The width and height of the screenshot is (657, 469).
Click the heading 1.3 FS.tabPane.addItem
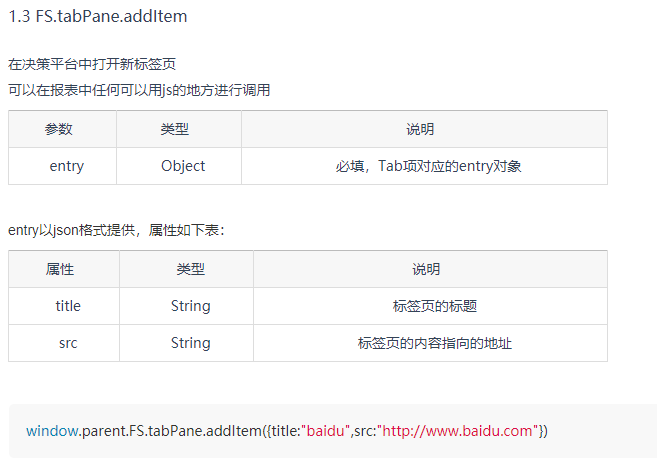(98, 16)
